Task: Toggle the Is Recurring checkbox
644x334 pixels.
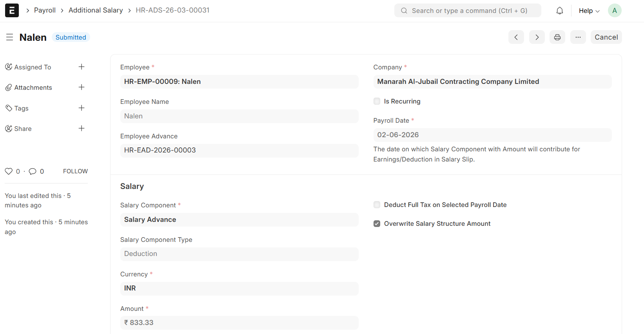Action: 377,102
